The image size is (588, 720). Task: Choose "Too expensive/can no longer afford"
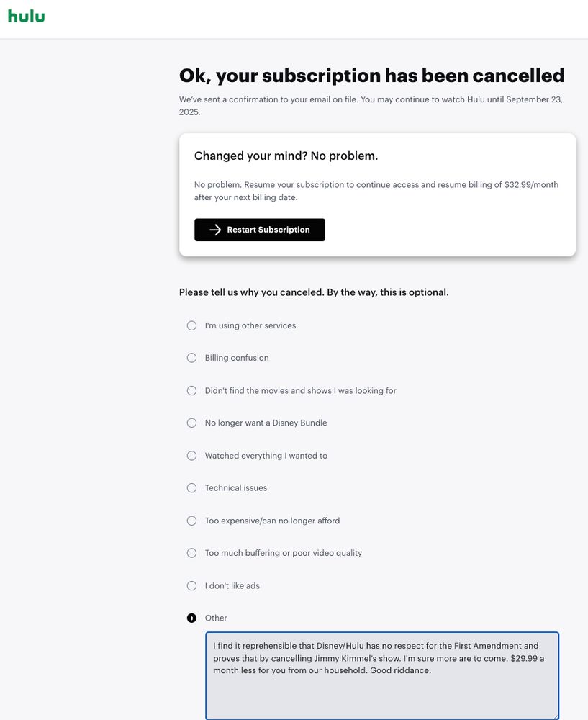[x=191, y=521]
